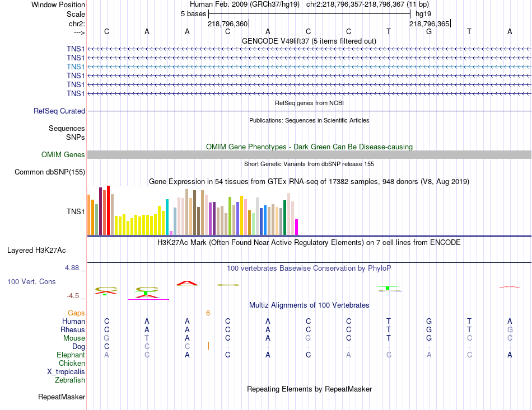Click the Scale label

(x=76, y=14)
